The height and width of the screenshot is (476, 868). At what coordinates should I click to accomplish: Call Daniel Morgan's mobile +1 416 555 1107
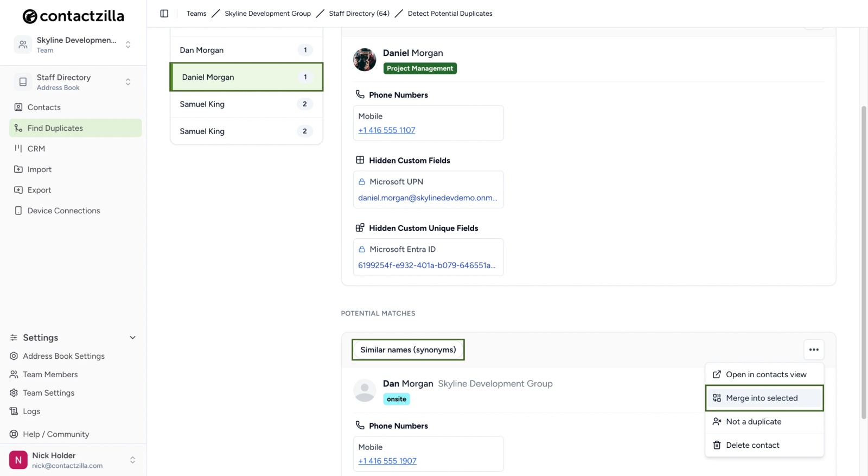(x=387, y=130)
